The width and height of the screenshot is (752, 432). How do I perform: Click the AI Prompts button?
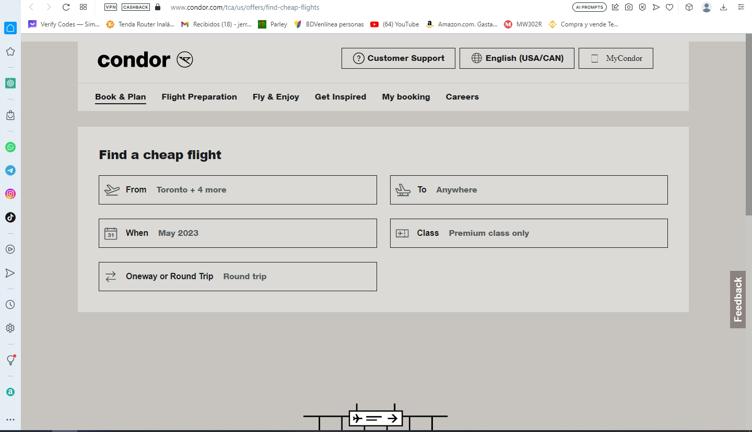[x=589, y=7]
